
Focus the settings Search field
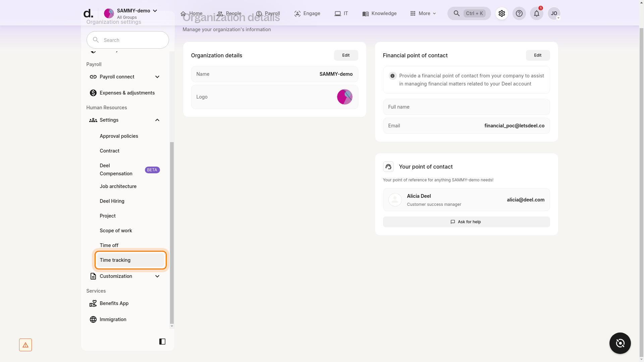pos(127,40)
